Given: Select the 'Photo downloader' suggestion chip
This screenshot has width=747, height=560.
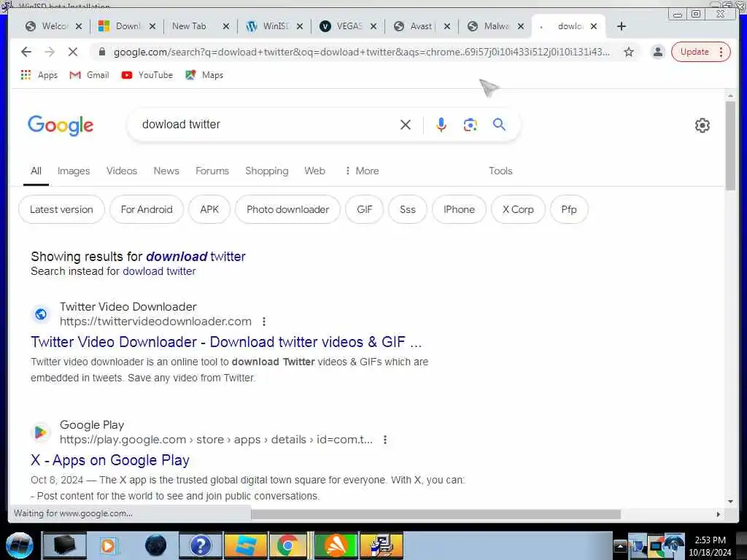Looking at the screenshot, I should (287, 209).
